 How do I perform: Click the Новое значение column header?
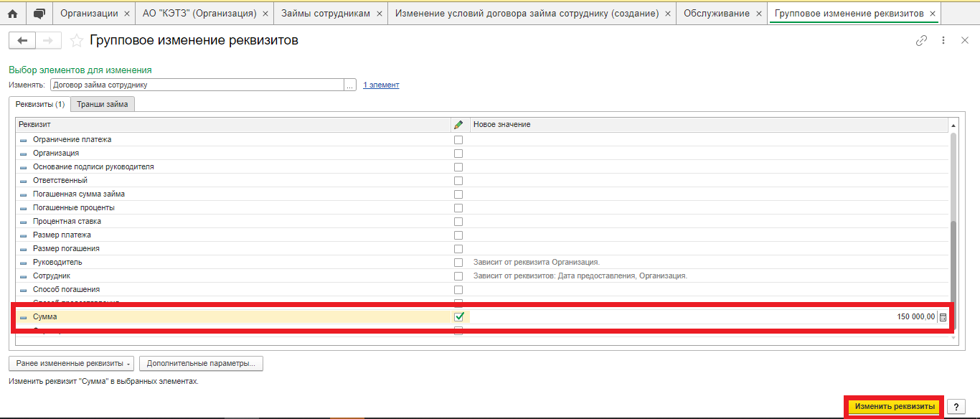click(709, 124)
